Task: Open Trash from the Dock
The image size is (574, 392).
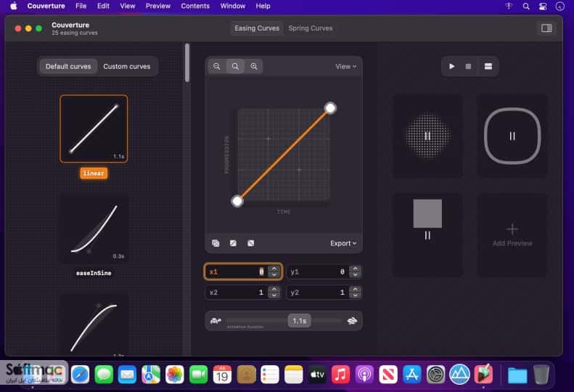Action: (541, 375)
